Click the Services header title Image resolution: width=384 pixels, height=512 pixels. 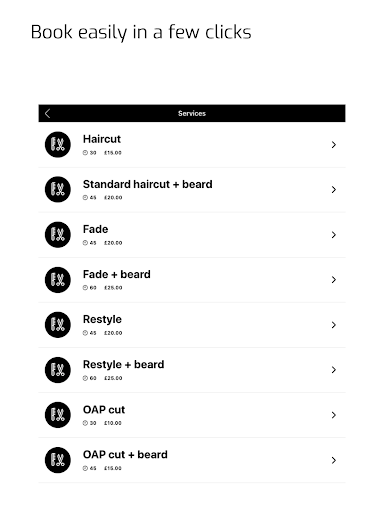pos(192,113)
